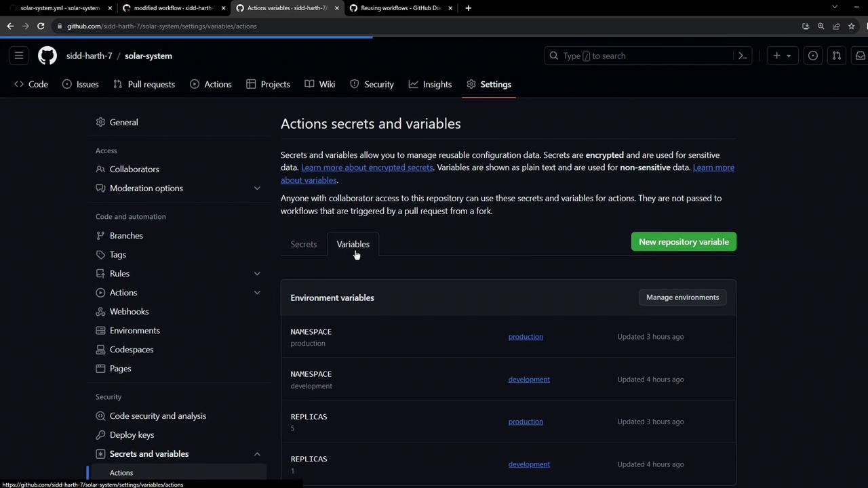Viewport: 868px width, 488px height.
Task: Open the Actions repository tab
Action: click(211, 84)
